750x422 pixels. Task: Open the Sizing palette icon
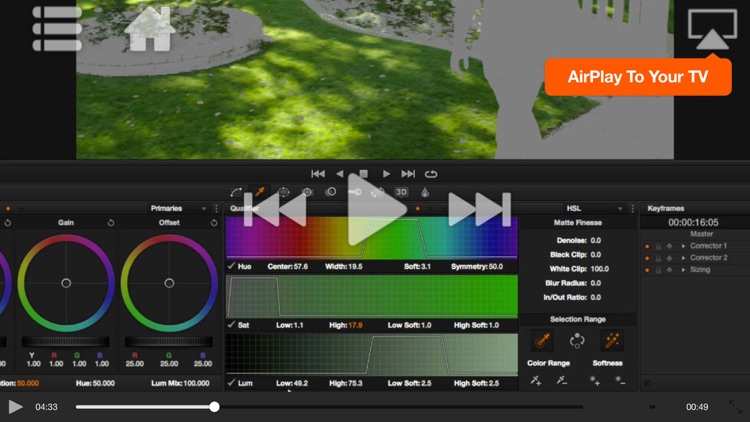[x=377, y=192]
